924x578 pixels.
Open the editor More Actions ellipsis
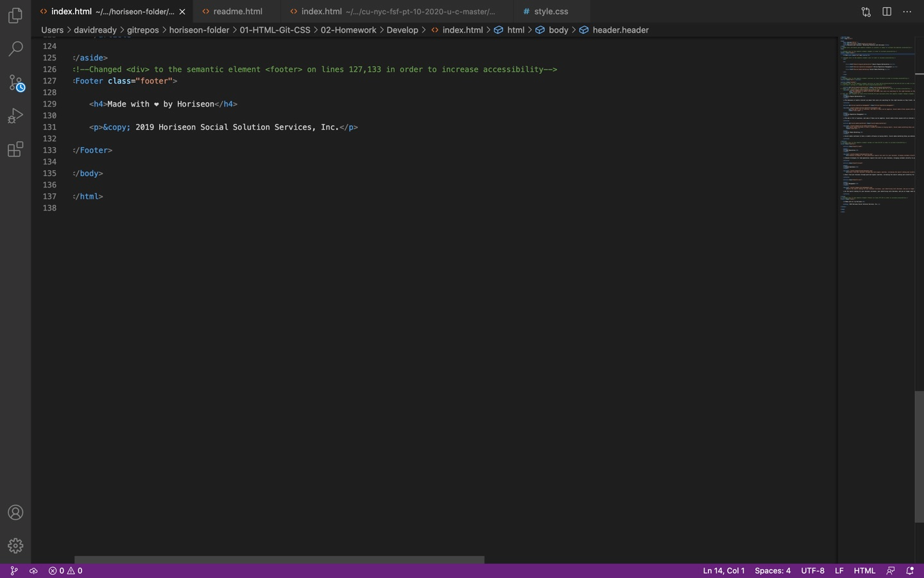tap(907, 12)
